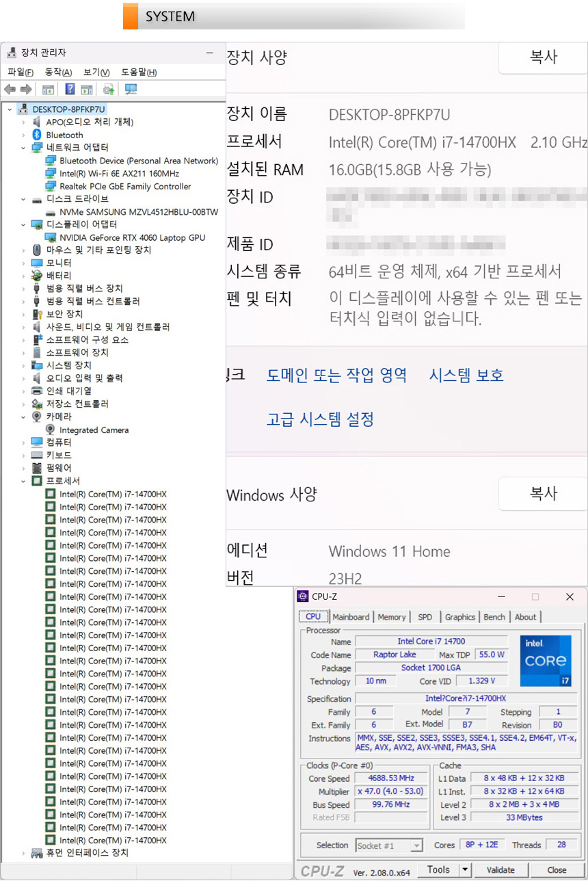This screenshot has height=883, width=588.
Task: Click the Close button in CPU-Z
Action: click(x=557, y=870)
